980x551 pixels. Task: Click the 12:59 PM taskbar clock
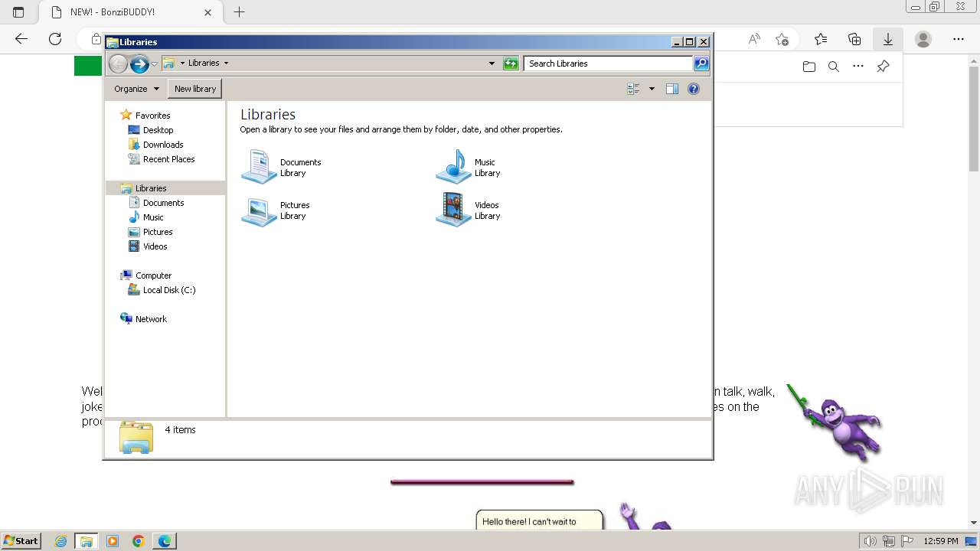coord(941,541)
